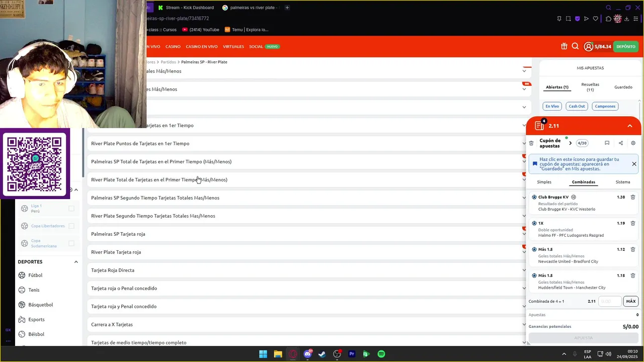Check the Liga 1 Perú checkbox
Image resolution: width=644 pixels, height=362 pixels.
[71, 208]
